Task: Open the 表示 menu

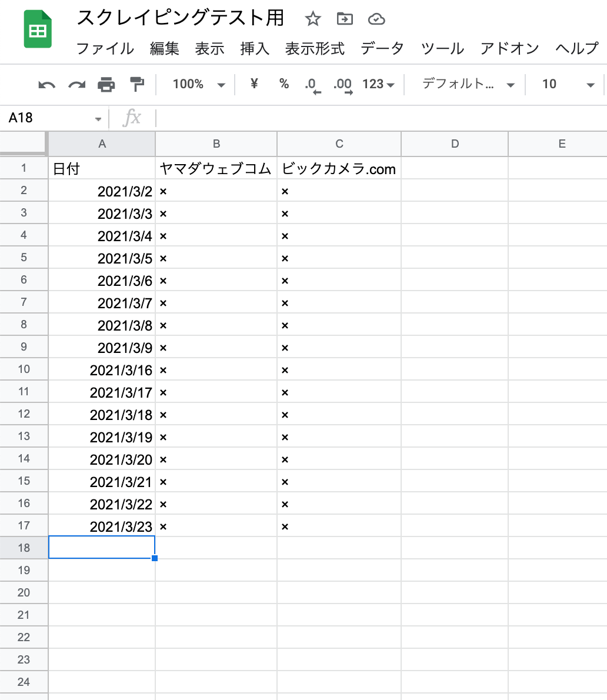Action: pos(209,48)
